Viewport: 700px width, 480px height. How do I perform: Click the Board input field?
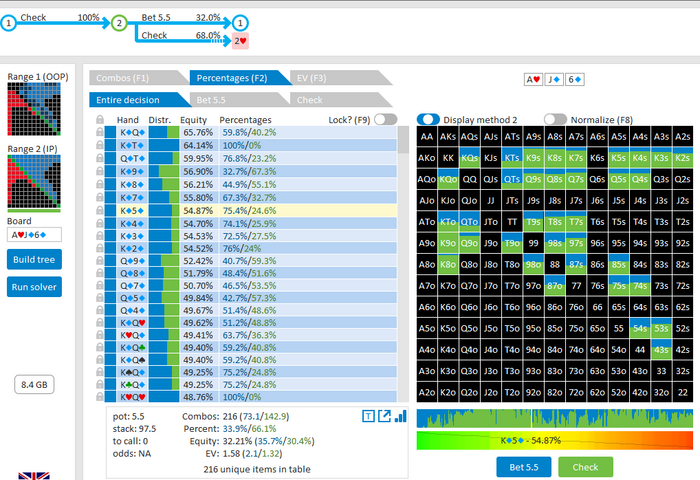(34, 235)
